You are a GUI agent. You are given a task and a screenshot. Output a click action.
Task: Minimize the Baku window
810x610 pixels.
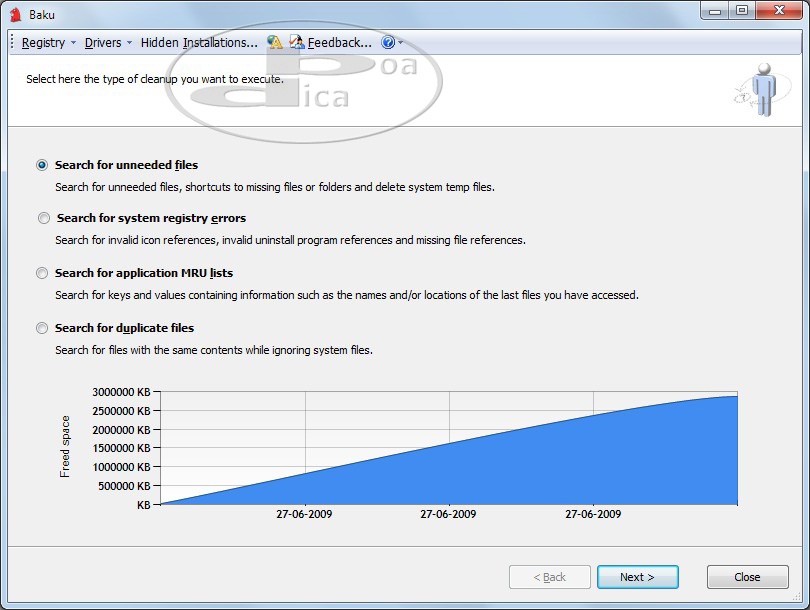(714, 11)
